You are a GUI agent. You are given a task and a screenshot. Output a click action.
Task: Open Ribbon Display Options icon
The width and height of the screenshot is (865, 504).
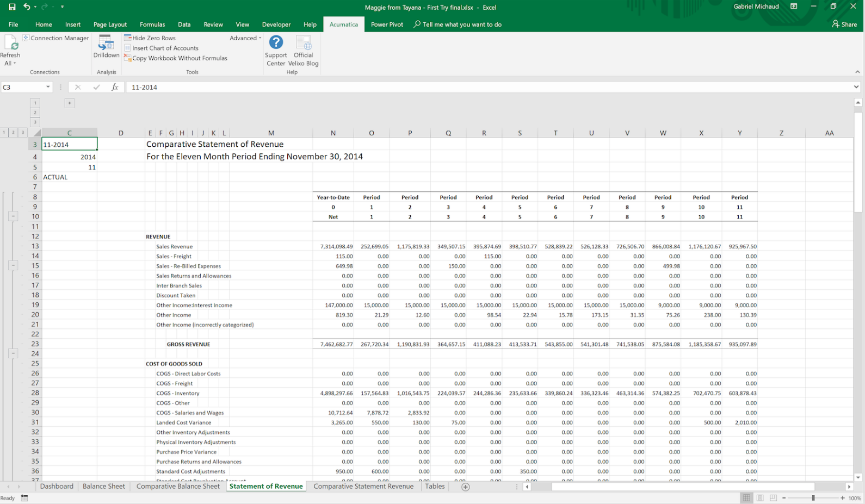coord(794,7)
